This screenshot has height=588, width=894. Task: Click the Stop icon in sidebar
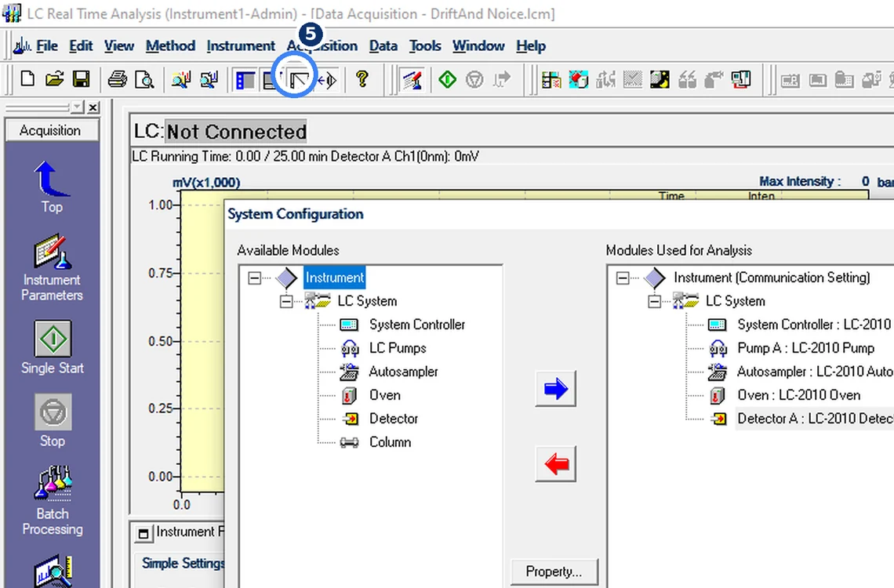(53, 420)
